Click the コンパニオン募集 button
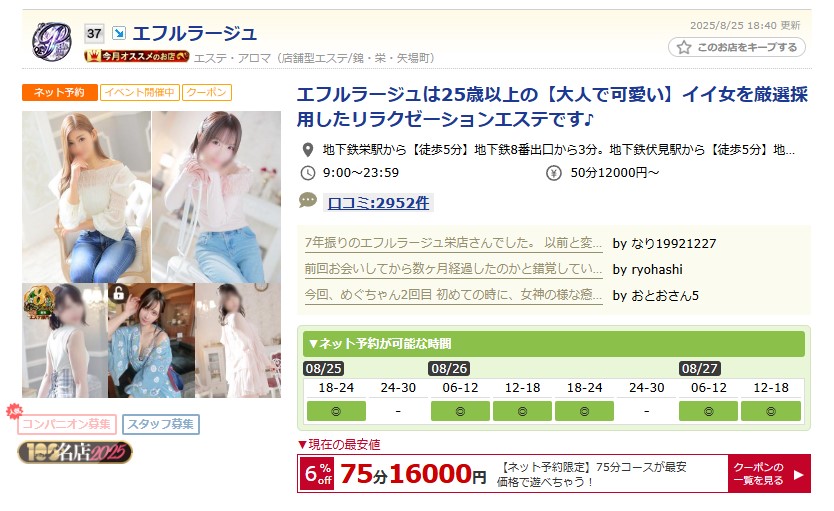Image resolution: width=834 pixels, height=511 pixels. [x=66, y=424]
